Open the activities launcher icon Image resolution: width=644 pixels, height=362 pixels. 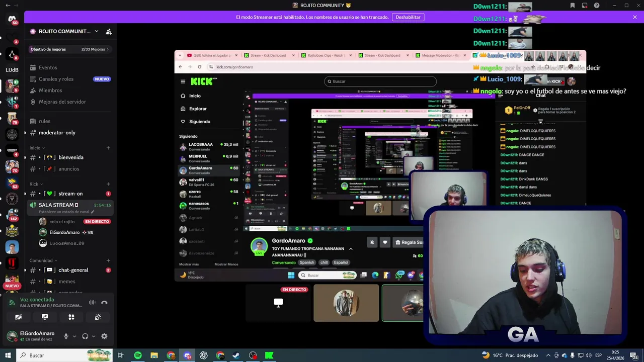tap(71, 317)
